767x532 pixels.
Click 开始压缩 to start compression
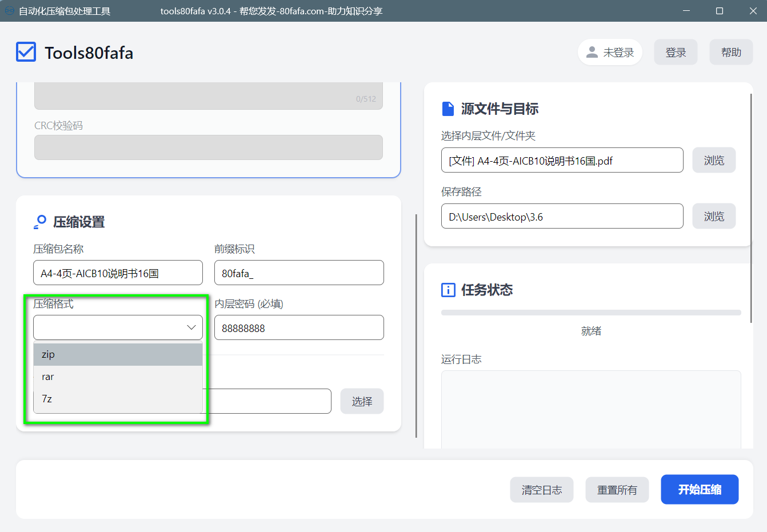(699, 490)
